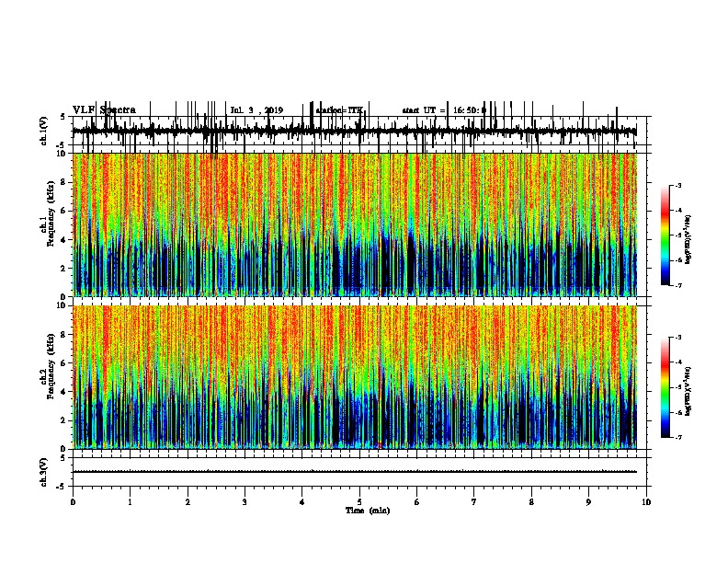Screen dimensions: 728x563
Task: Click the "-7" label on ch.2 color bar
Action: 678,438
